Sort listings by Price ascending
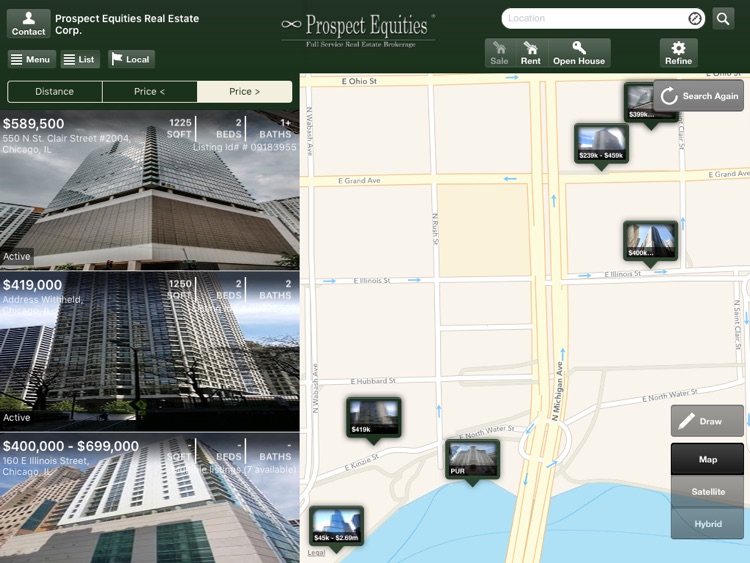The image size is (750, 563). 149,91
